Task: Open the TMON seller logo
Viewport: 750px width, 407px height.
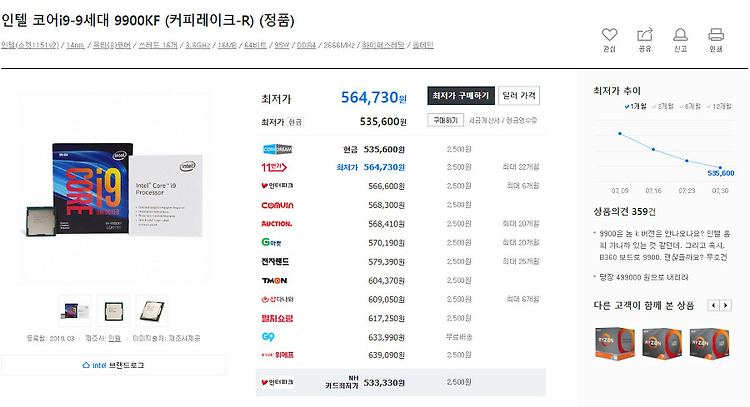Action: [274, 281]
